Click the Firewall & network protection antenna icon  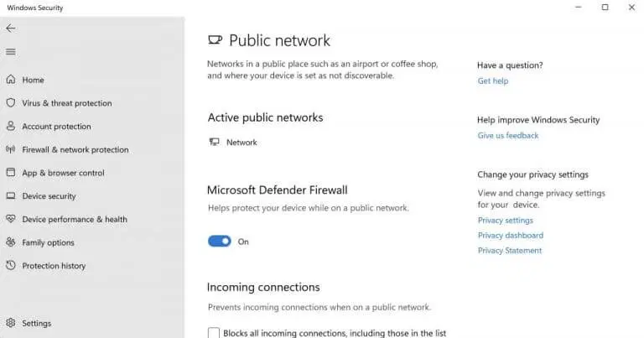point(11,149)
